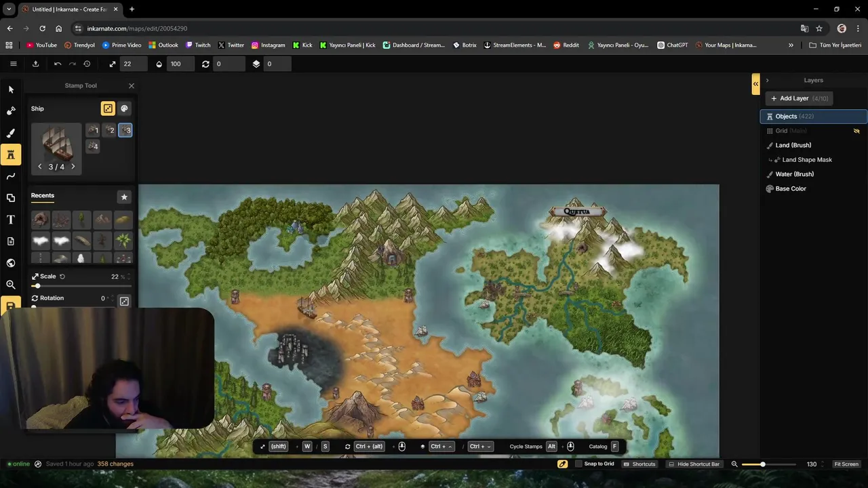Select the Objects layer
Image resolution: width=868 pixels, height=488 pixels.
pos(813,117)
